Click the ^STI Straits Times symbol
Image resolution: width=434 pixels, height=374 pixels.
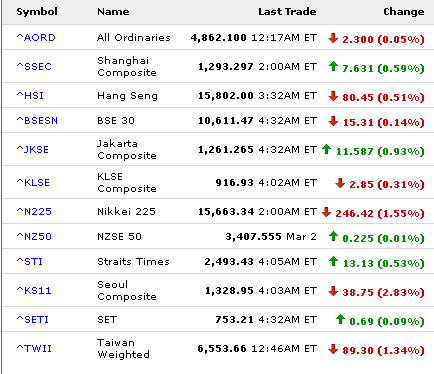point(30,261)
